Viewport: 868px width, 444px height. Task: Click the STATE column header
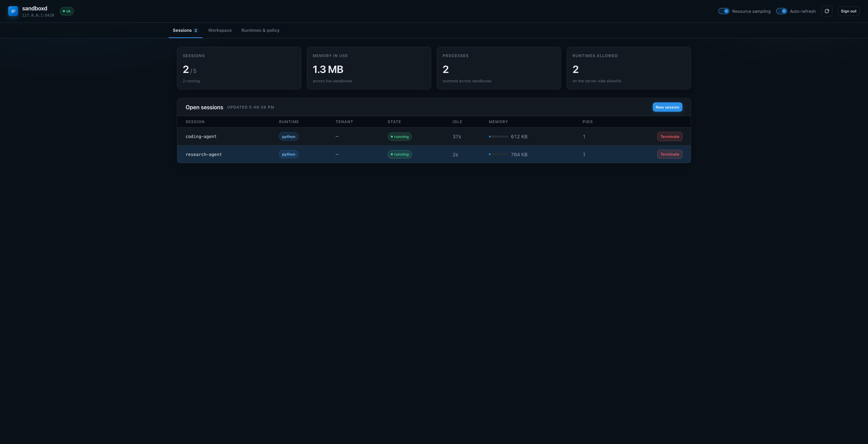394,122
